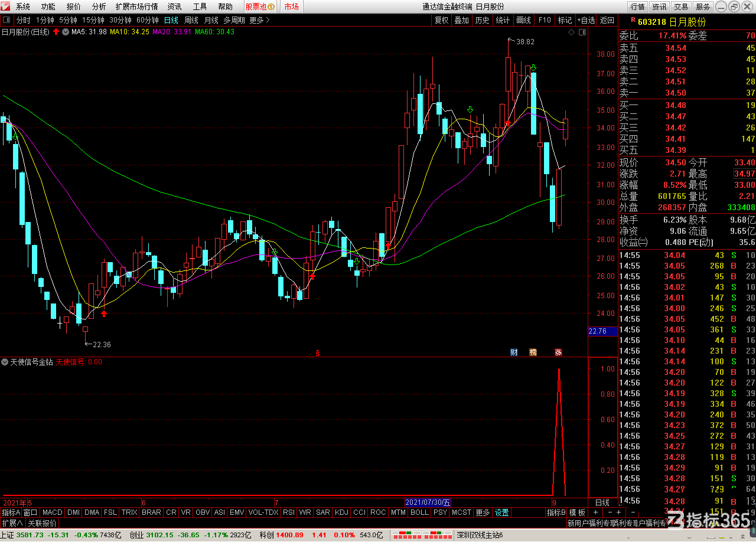
Task: Open the 资讯 menu in the menu bar
Action: point(174,6)
